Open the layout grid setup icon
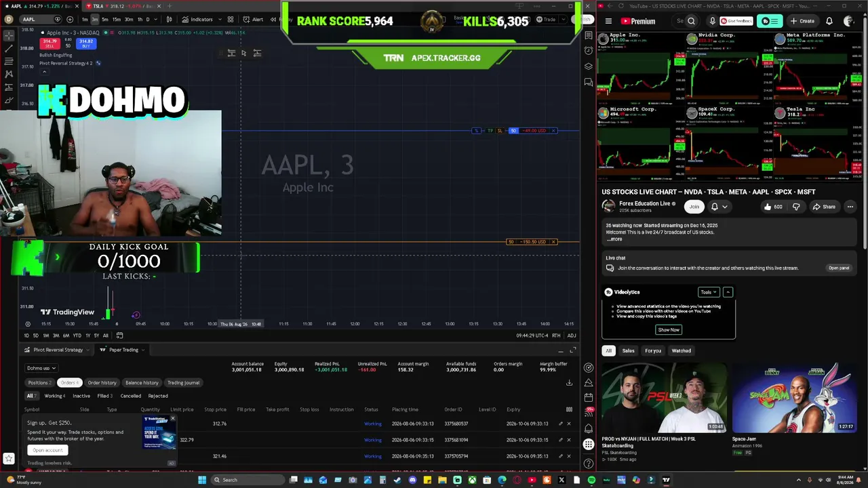868x488 pixels. click(231, 19)
